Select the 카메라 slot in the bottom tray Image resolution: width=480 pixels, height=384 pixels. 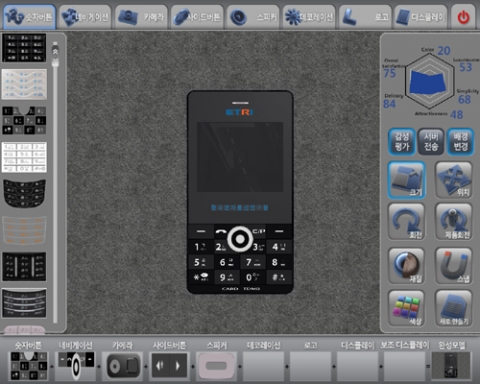click(x=122, y=366)
